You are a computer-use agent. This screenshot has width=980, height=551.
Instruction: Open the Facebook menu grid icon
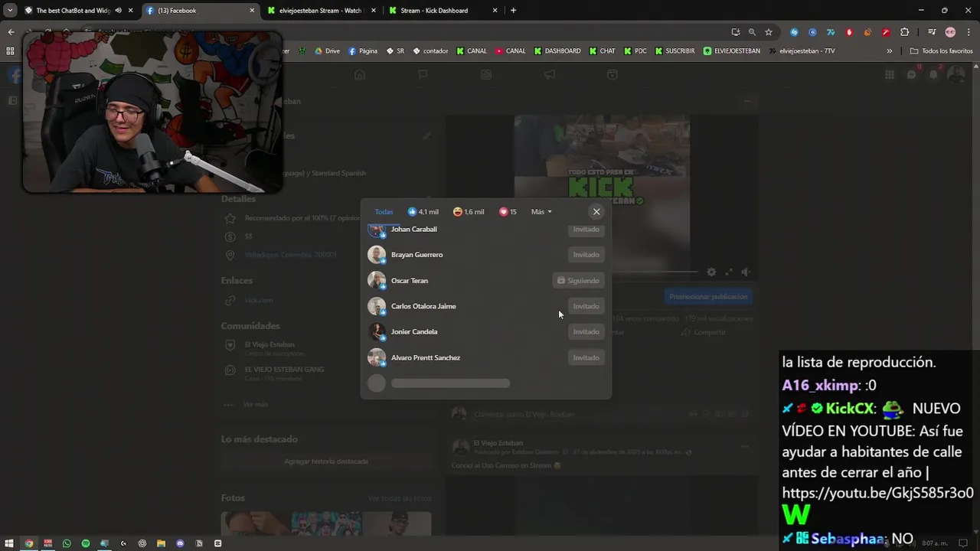click(889, 74)
